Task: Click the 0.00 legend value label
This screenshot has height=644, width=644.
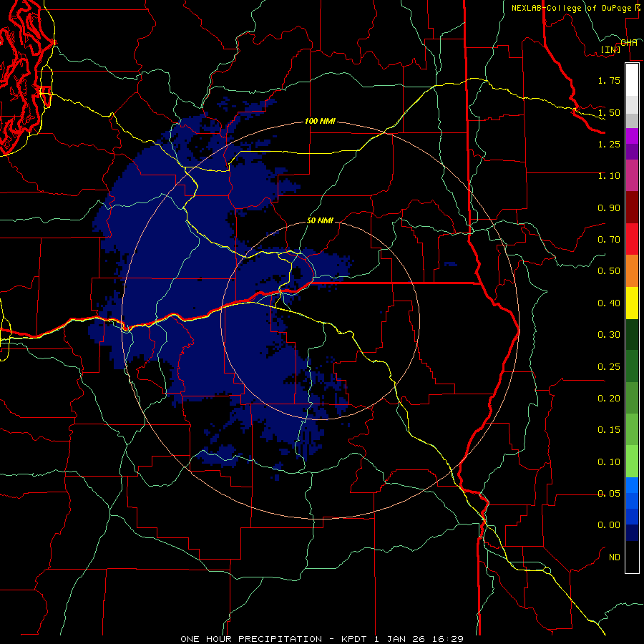Action: (609, 525)
